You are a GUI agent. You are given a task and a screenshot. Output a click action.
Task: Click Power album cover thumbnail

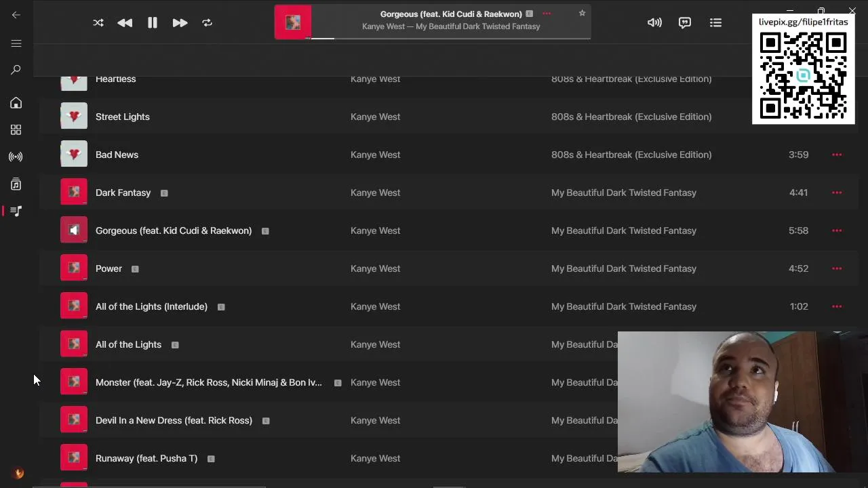(x=74, y=268)
